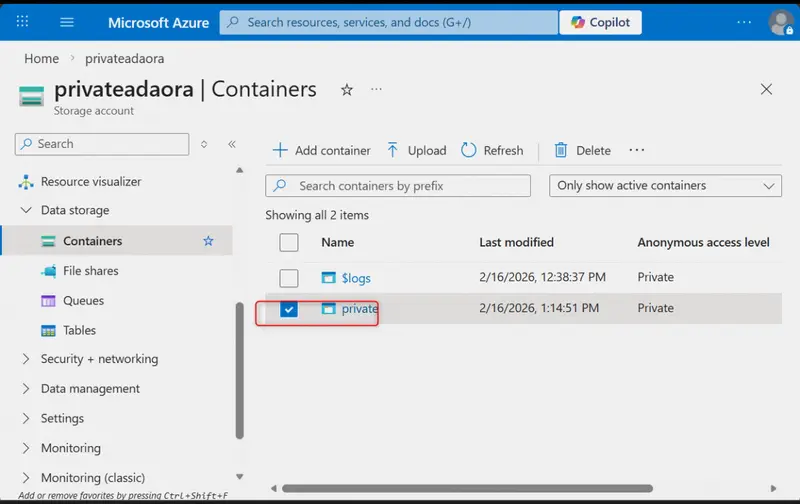Delete the selected container
800x504 pixels.
pos(582,150)
